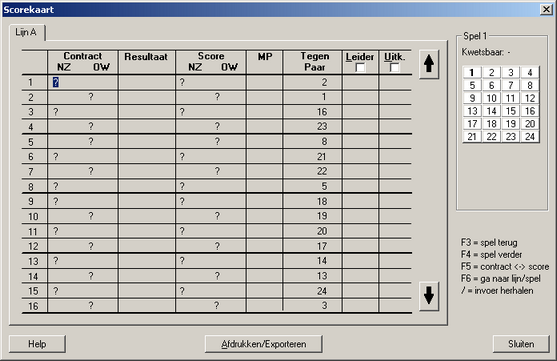Select spel 17 in the Spel grid
Viewport: 557px width, 361px height.
coord(472,124)
